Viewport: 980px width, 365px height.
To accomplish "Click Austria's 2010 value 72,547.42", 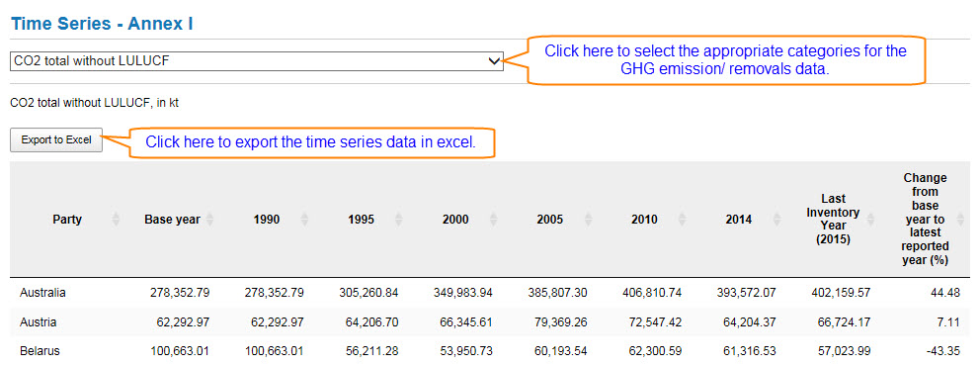I will [x=655, y=322].
